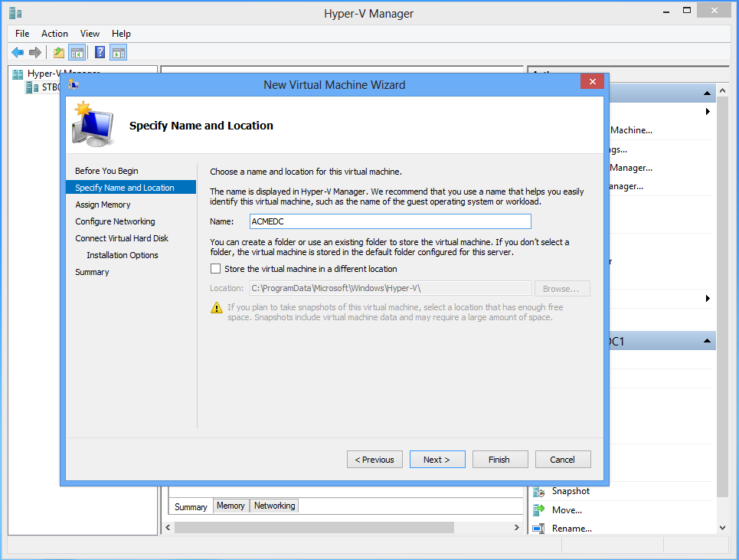Select the STB server node icon in tree
The width and height of the screenshot is (739, 560).
tap(32, 87)
